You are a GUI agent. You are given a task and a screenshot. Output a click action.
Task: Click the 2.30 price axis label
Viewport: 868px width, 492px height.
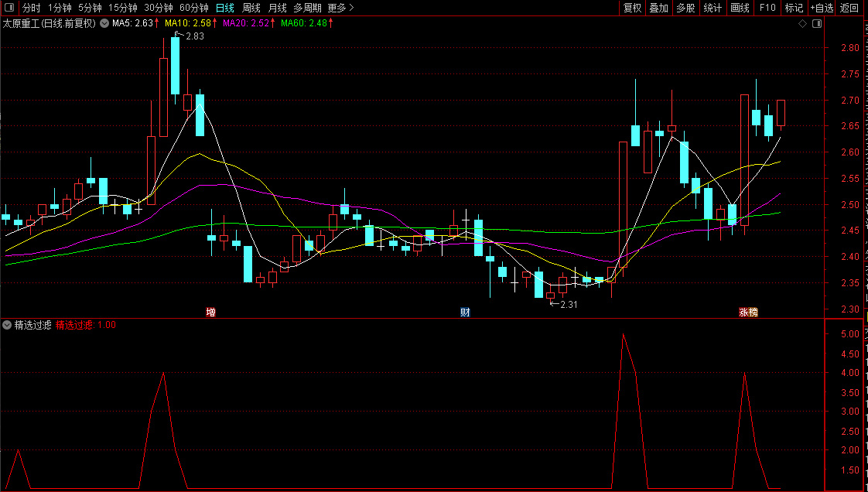tap(850, 309)
